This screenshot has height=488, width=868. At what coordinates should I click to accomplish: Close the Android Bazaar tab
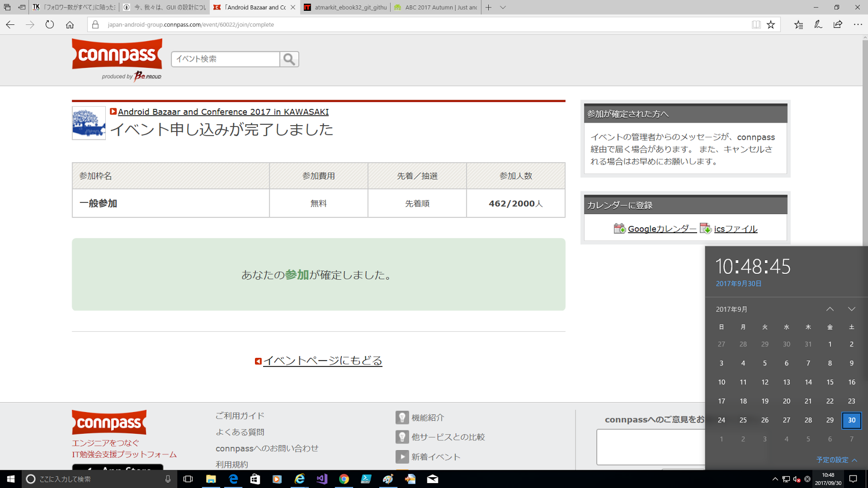click(293, 7)
